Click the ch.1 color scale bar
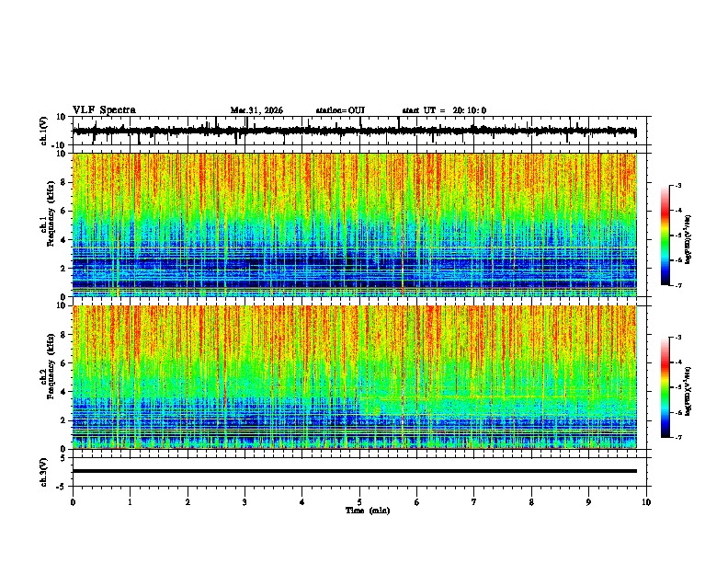This screenshot has width=728, height=563. tap(665, 236)
